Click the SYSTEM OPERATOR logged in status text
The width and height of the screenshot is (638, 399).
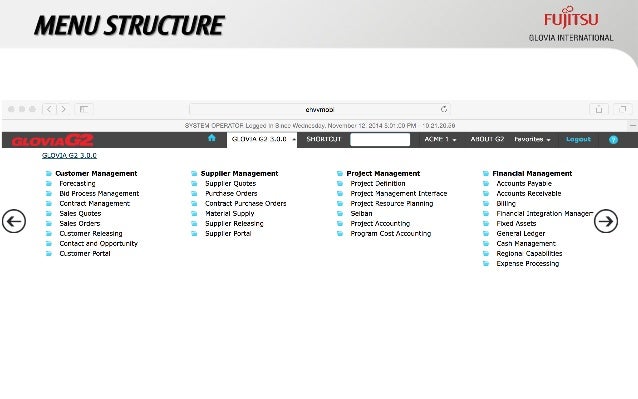[320, 126]
